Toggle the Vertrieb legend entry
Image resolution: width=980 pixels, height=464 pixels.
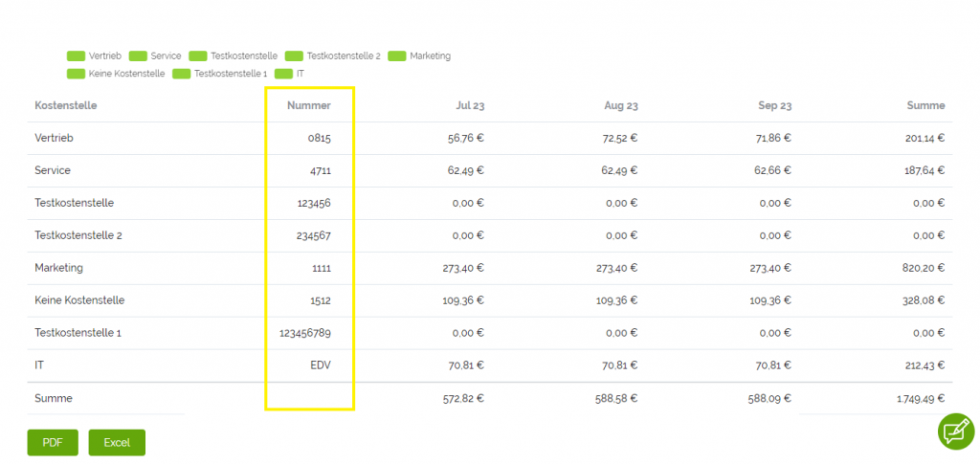[96, 56]
